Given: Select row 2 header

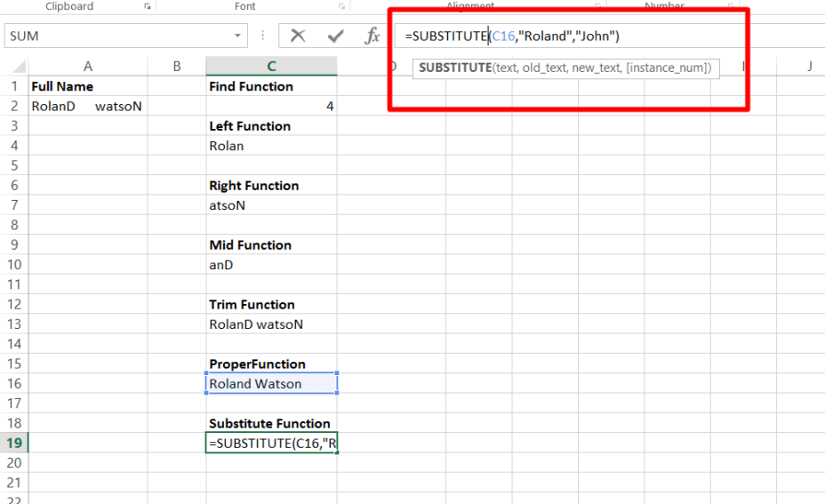Looking at the screenshot, I should pos(14,107).
